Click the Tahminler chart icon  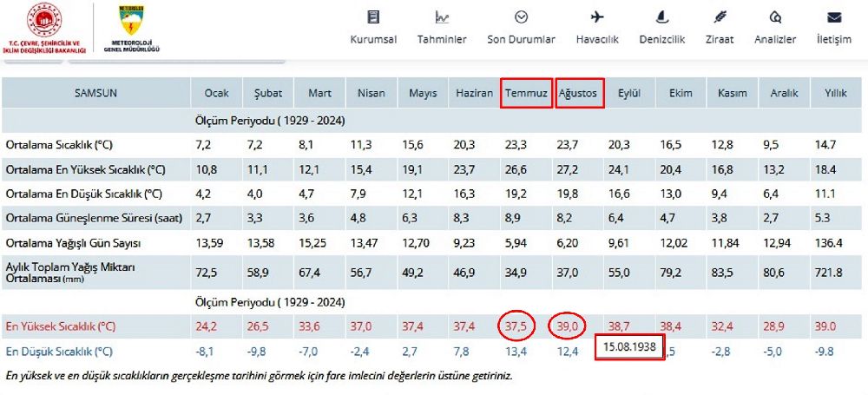(442, 17)
